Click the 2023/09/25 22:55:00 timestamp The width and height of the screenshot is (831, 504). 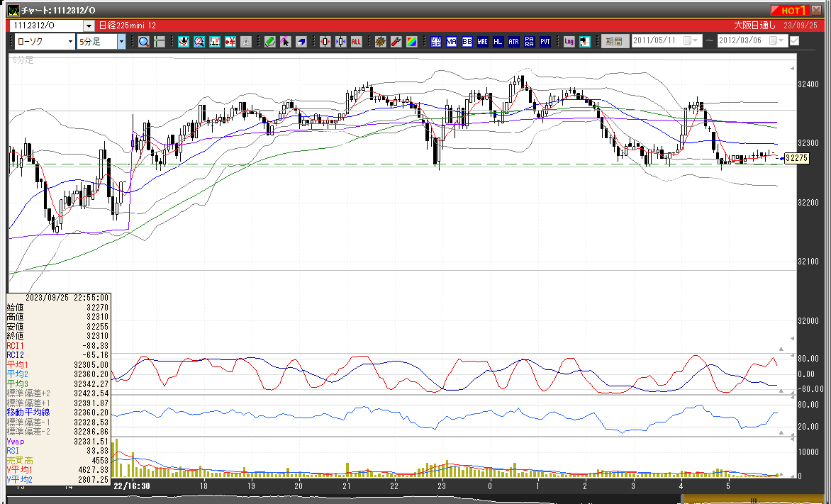67,298
